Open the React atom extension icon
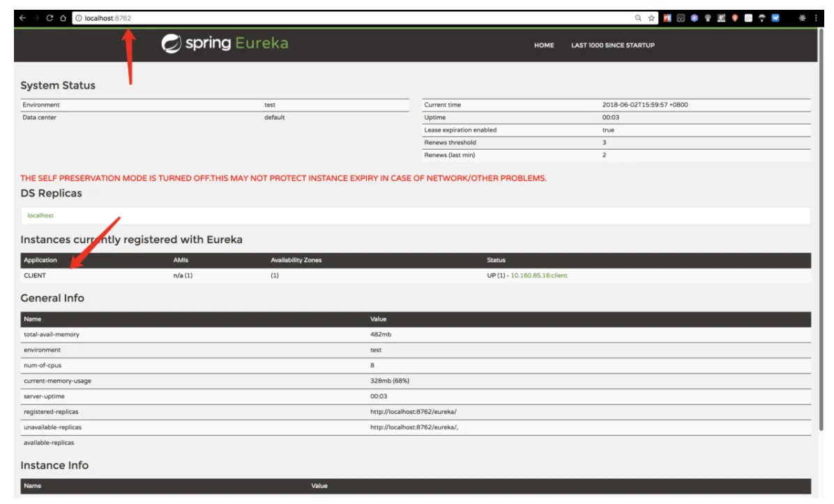834x504 pixels. [802, 18]
